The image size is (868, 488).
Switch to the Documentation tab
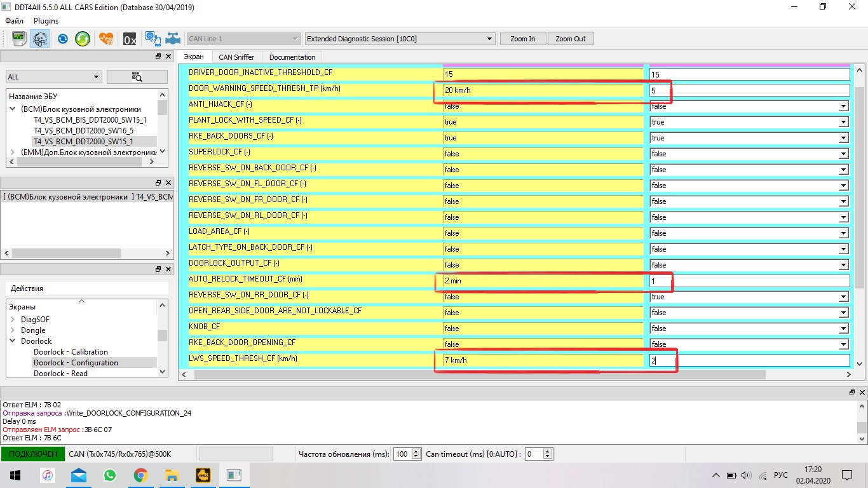292,57
